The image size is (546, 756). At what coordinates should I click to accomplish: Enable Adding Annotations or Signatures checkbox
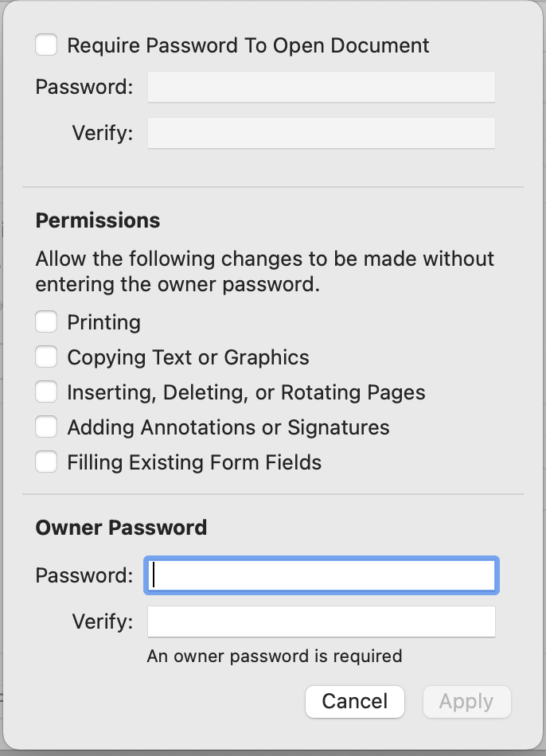46,427
